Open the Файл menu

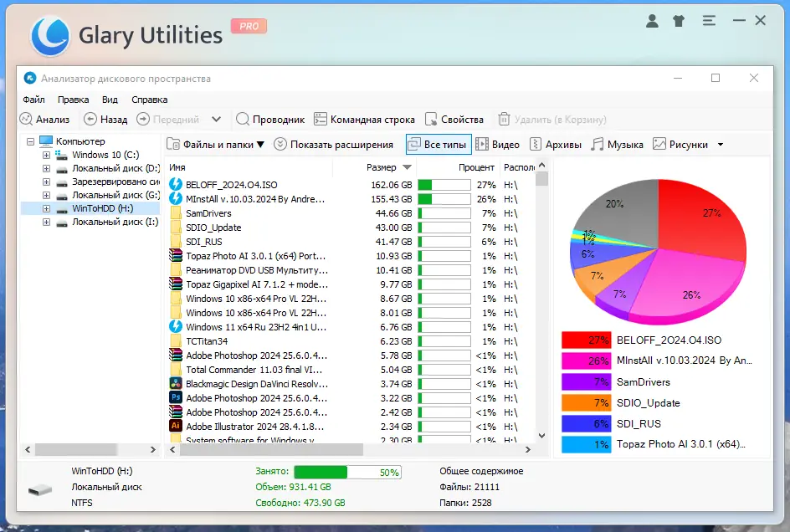pos(33,99)
